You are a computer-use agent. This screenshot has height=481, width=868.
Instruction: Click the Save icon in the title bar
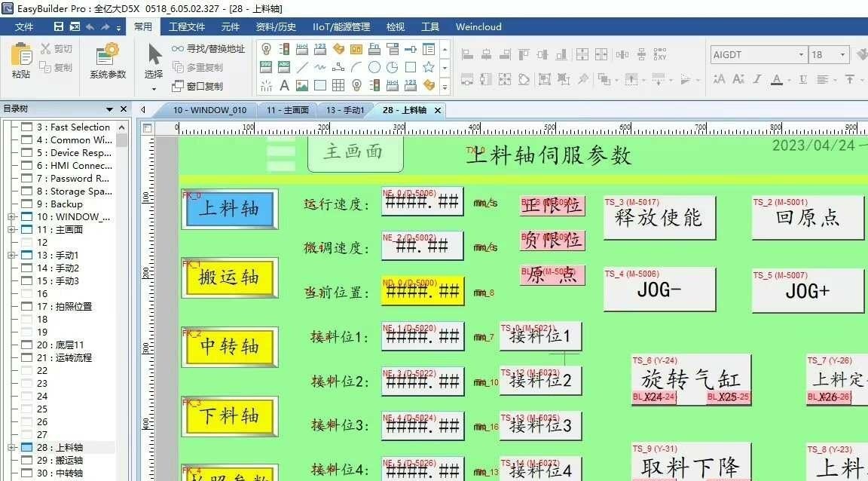click(59, 26)
